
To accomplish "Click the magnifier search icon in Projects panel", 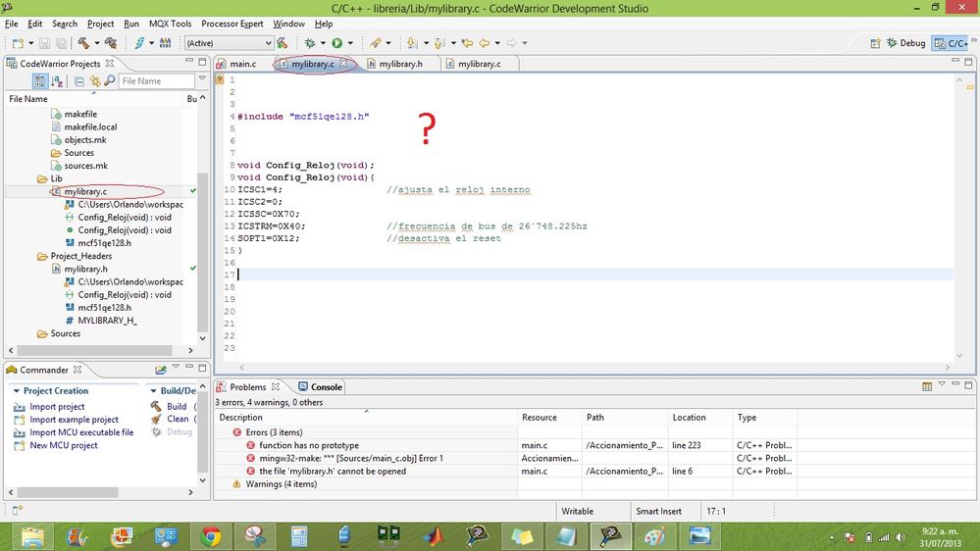I will point(109,80).
